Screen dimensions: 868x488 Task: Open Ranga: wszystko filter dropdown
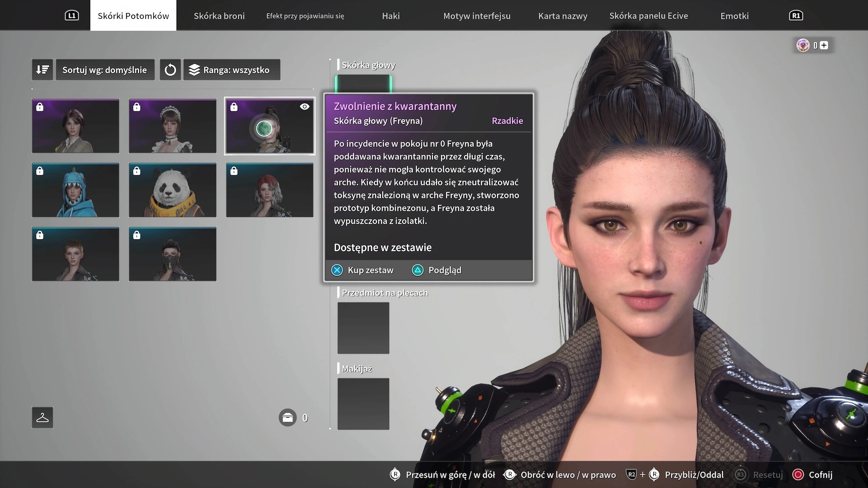click(232, 70)
